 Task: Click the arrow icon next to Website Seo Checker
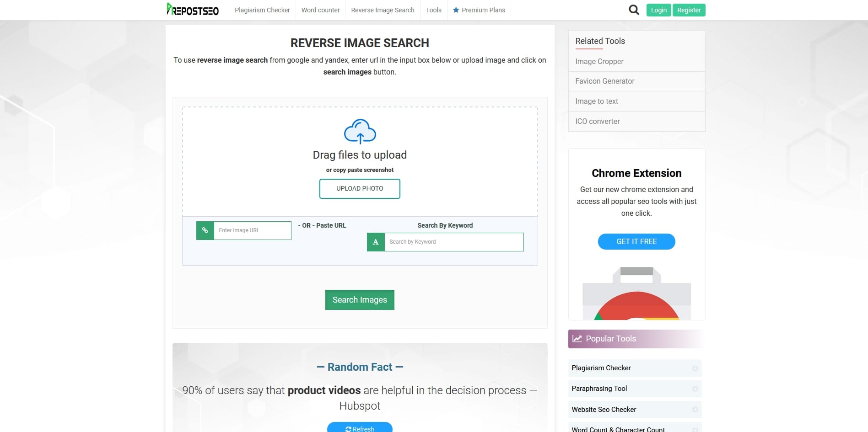695,410
